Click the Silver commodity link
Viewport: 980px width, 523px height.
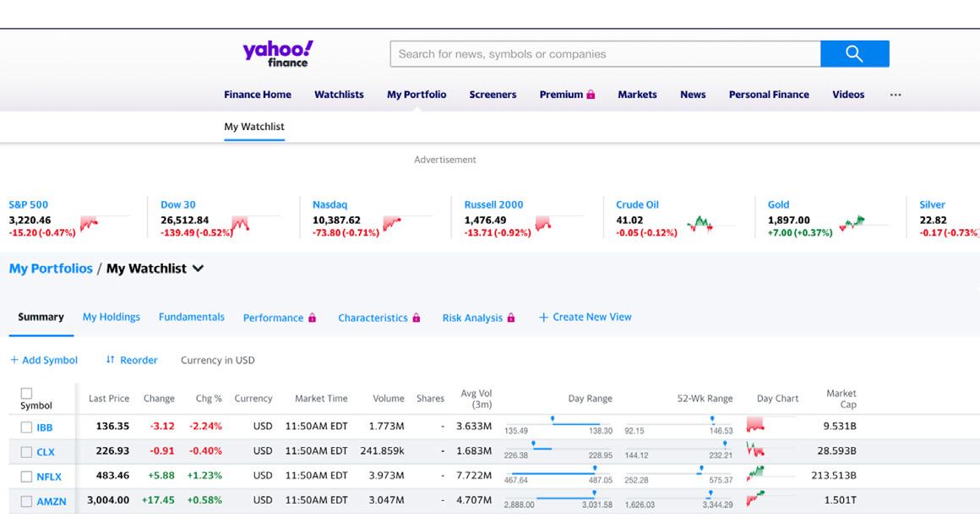point(932,204)
